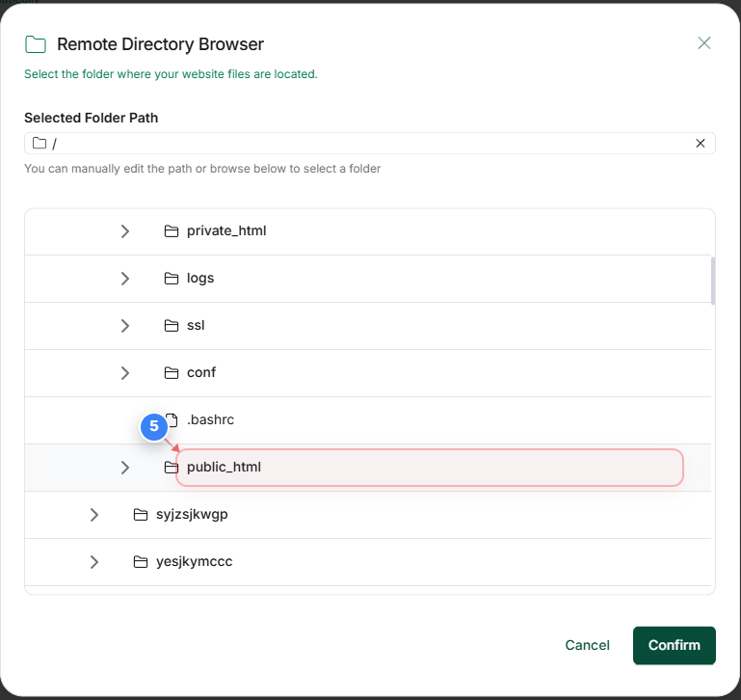Expand the syjzsjkwgp folder chevron

94,515
